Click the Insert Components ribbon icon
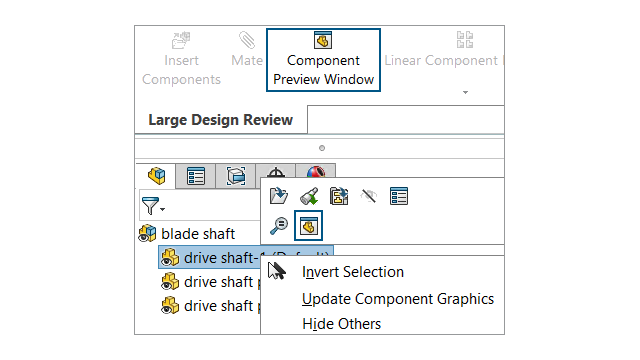This screenshot has width=640, height=360. 181,40
